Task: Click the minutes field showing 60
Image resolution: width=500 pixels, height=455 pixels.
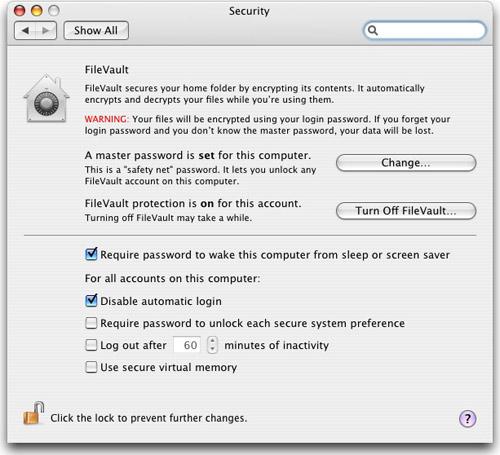Action: (x=187, y=345)
